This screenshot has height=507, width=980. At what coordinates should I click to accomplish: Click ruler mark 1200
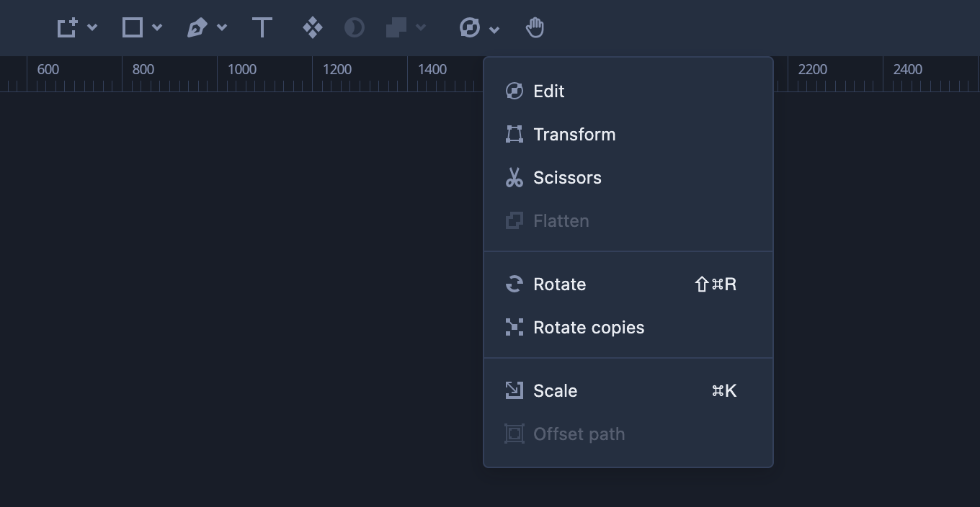pos(337,69)
